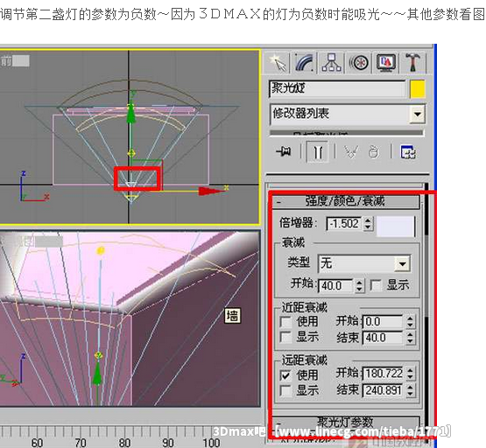Image resolution: width=486 pixels, height=448 pixels.
Task: Open the light color swatch beside 倍增器
Action: 396,226
